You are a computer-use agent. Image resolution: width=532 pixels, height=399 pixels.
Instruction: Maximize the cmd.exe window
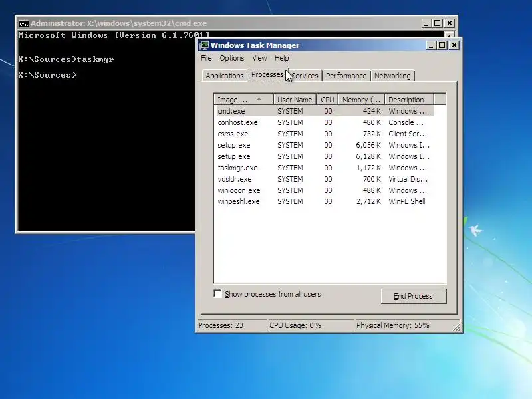click(x=438, y=23)
